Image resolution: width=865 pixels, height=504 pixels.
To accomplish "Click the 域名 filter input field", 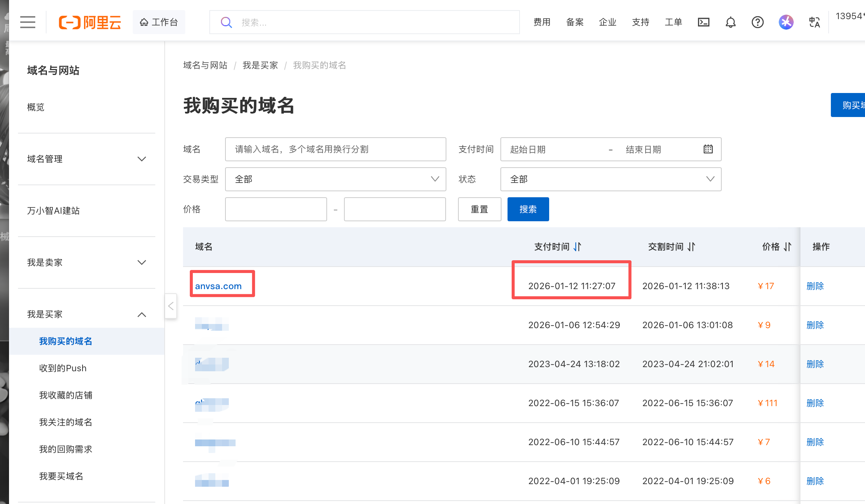I will pos(335,149).
